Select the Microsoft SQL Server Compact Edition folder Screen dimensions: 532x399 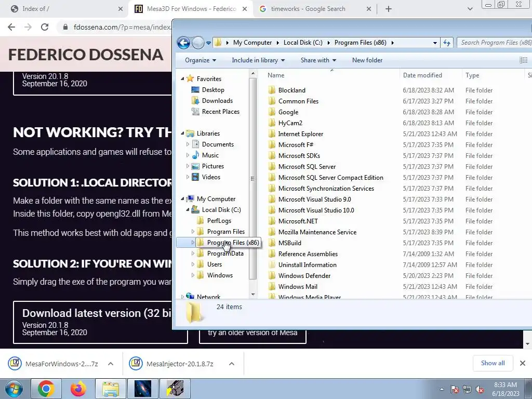click(x=330, y=178)
